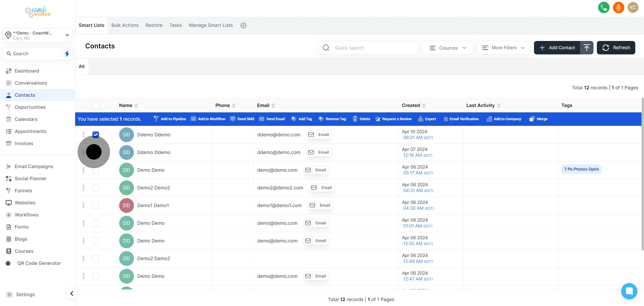The height and width of the screenshot is (306, 644).
Task: Toggle the select-all checkbox in table header
Action: [95, 105]
